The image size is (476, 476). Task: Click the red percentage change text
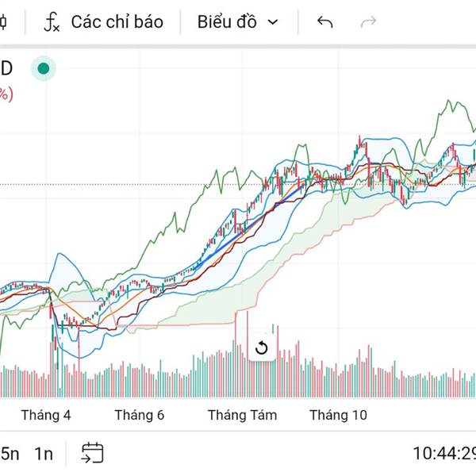pyautogui.click(x=6, y=94)
